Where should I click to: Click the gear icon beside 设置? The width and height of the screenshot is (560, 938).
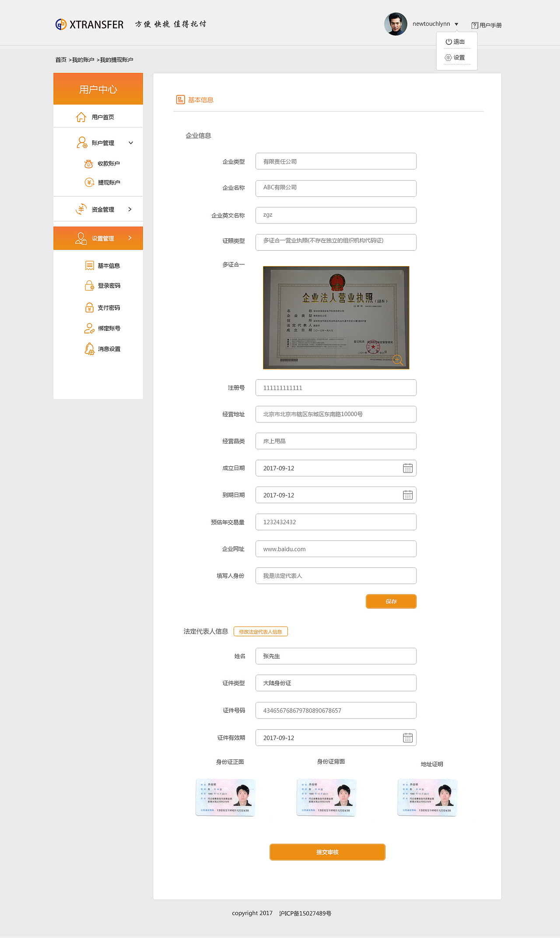pos(448,57)
